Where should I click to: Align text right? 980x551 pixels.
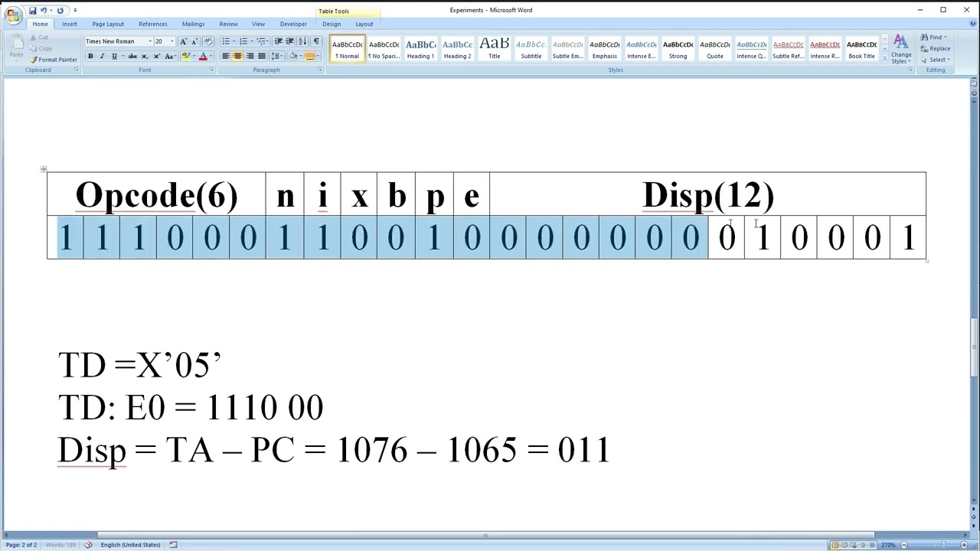[x=250, y=57]
